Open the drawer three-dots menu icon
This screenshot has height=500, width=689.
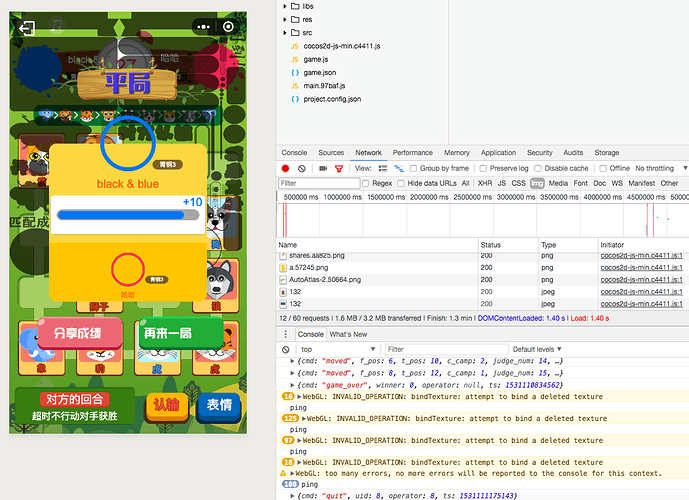286,334
